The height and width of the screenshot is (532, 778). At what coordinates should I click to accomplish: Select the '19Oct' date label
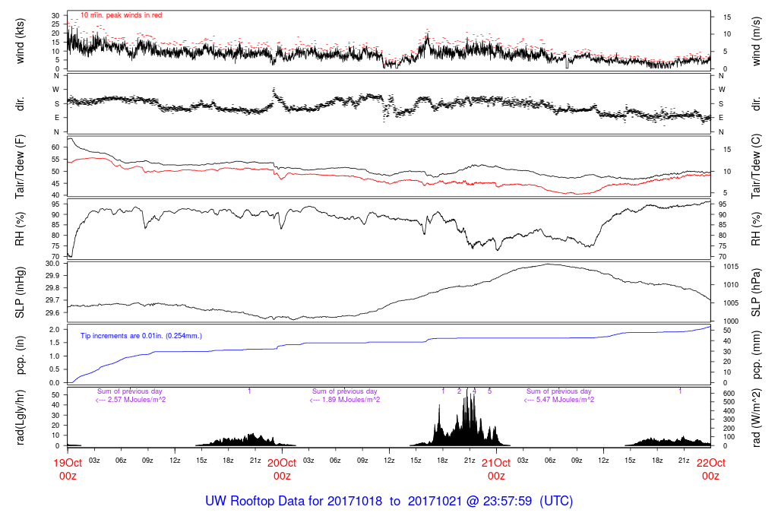coord(68,463)
